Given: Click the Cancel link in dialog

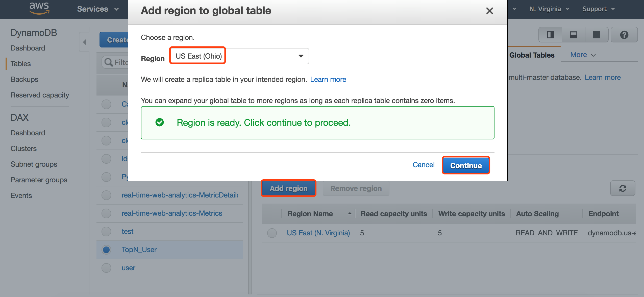Looking at the screenshot, I should point(423,165).
